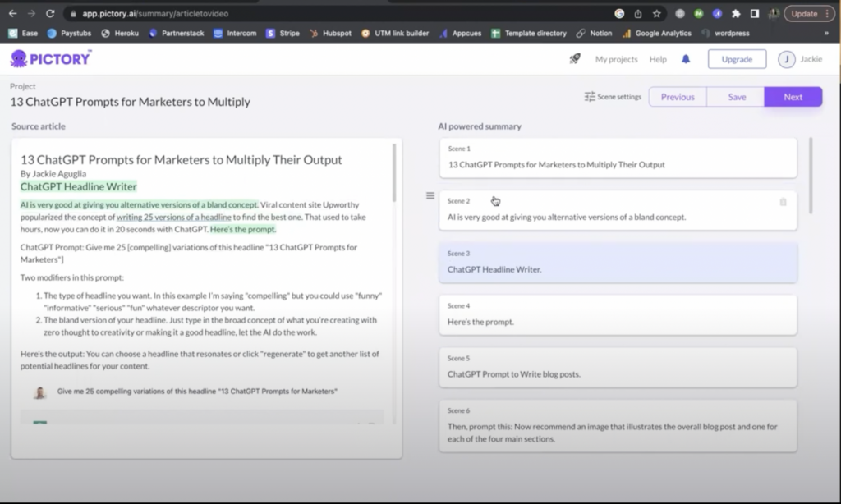
Task: Open the Intercom bookmark
Action: point(235,33)
